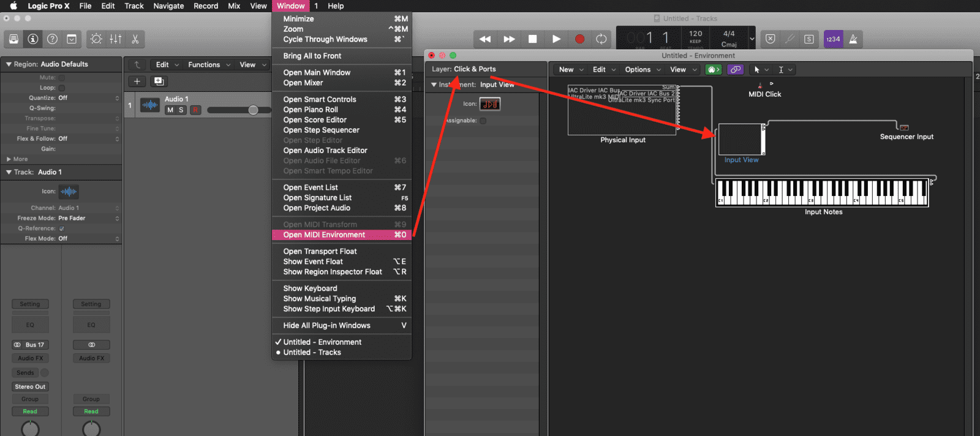Viewport: 980px width, 436px height.
Task: Click the Duplicate Track button
Action: (x=159, y=81)
